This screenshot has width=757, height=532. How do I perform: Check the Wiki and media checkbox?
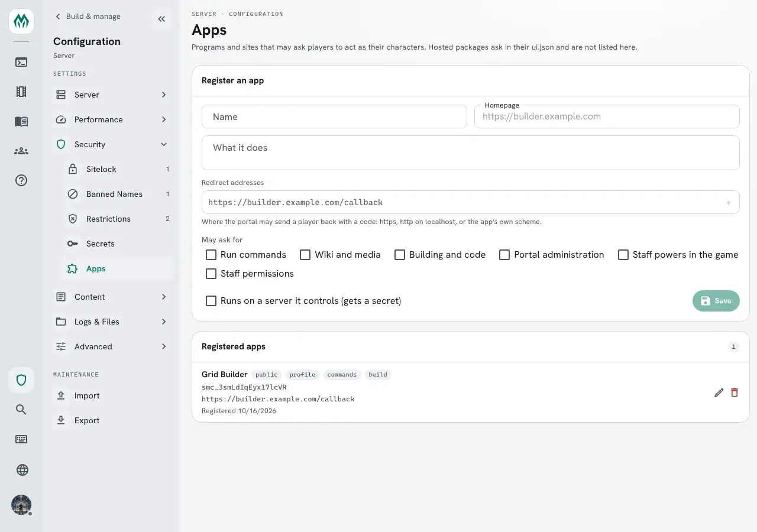[305, 255]
